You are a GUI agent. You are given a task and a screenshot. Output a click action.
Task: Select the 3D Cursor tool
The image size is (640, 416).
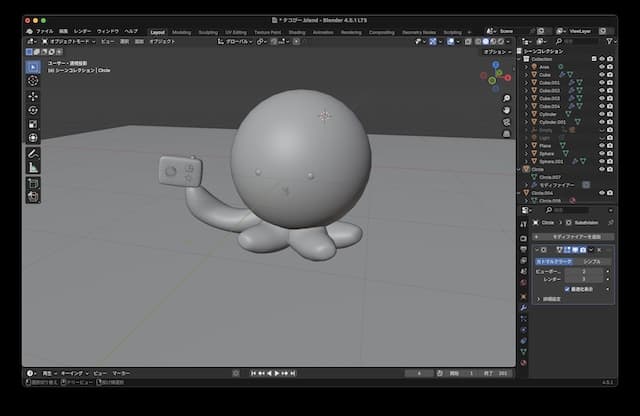pyautogui.click(x=33, y=81)
